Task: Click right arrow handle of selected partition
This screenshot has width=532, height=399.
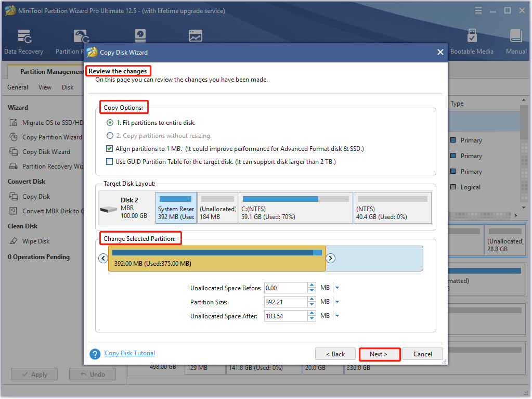Action: pos(330,259)
